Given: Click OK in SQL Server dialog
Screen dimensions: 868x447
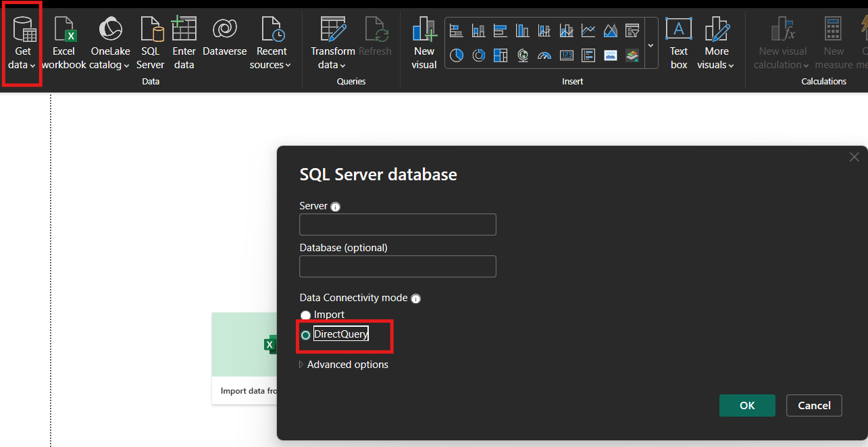Looking at the screenshot, I should click(747, 405).
